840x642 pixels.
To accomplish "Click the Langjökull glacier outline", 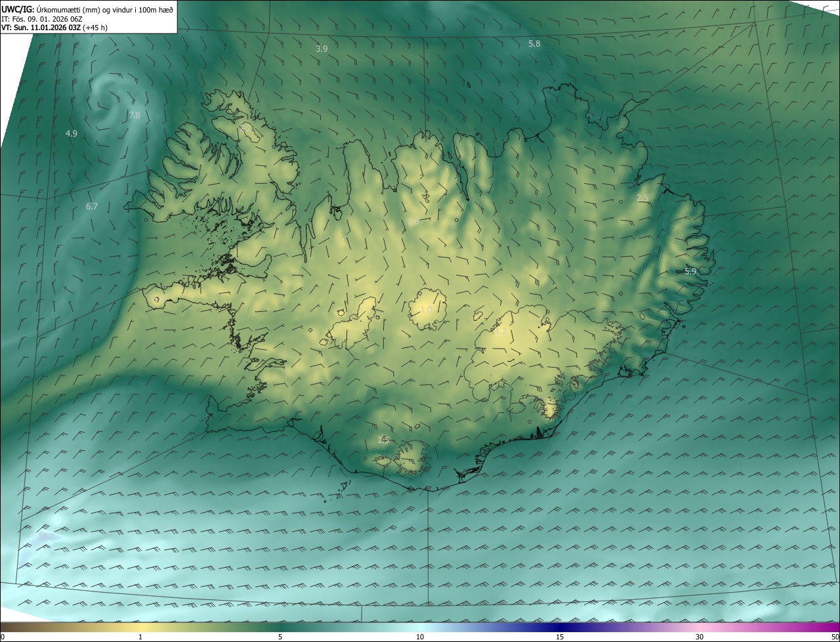I will pyautogui.click(x=354, y=325).
